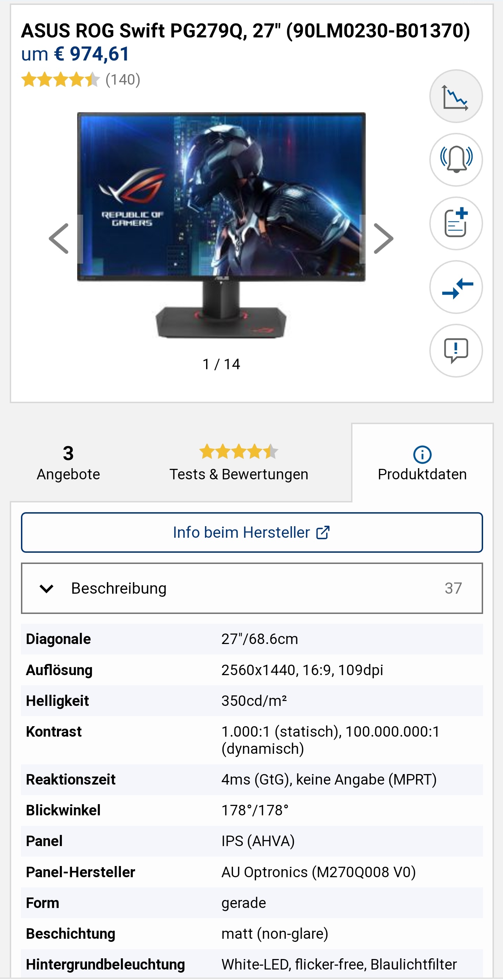
Task: Switch to the 3 Angebote tab
Action: [x=68, y=463]
